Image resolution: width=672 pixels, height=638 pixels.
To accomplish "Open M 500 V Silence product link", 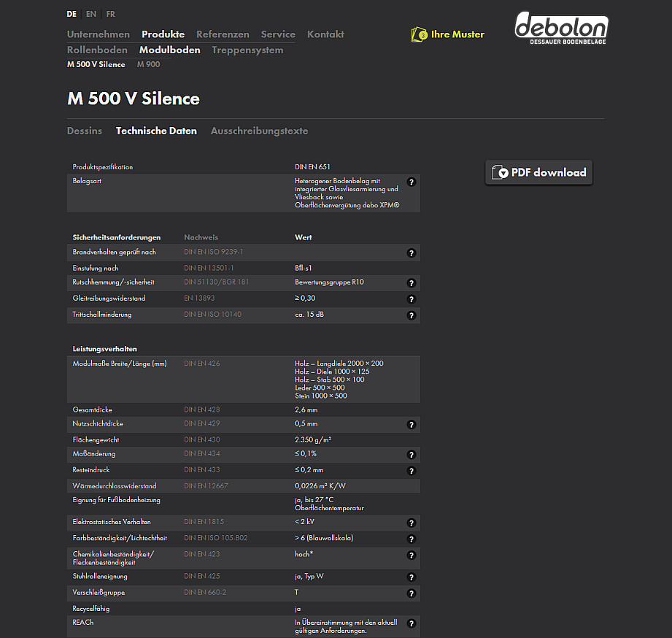I will pyautogui.click(x=96, y=64).
